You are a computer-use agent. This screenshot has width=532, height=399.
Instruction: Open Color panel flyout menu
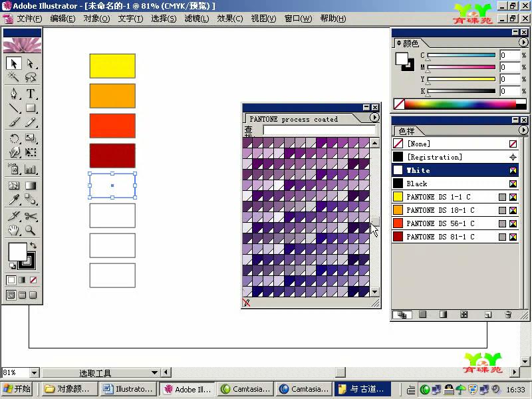[523, 43]
